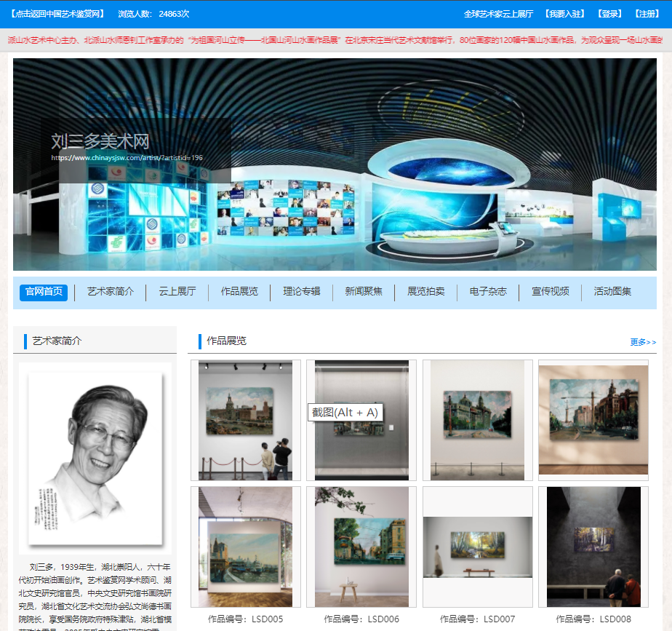Open the artist portrait image of 刘三多
This screenshot has width=672, height=631.
click(x=95, y=459)
